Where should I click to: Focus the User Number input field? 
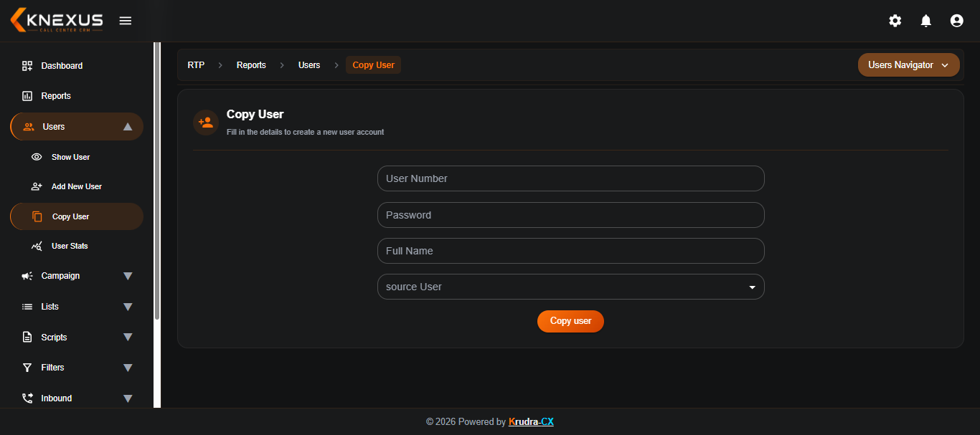point(571,178)
